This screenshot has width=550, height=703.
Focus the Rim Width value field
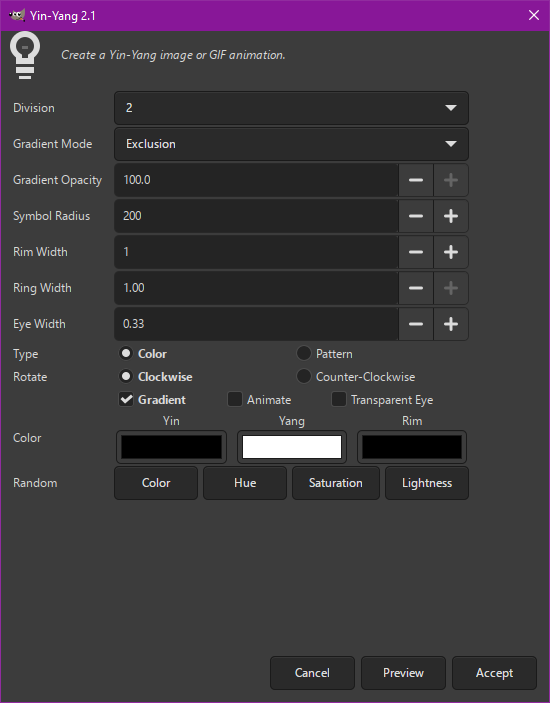pos(256,252)
